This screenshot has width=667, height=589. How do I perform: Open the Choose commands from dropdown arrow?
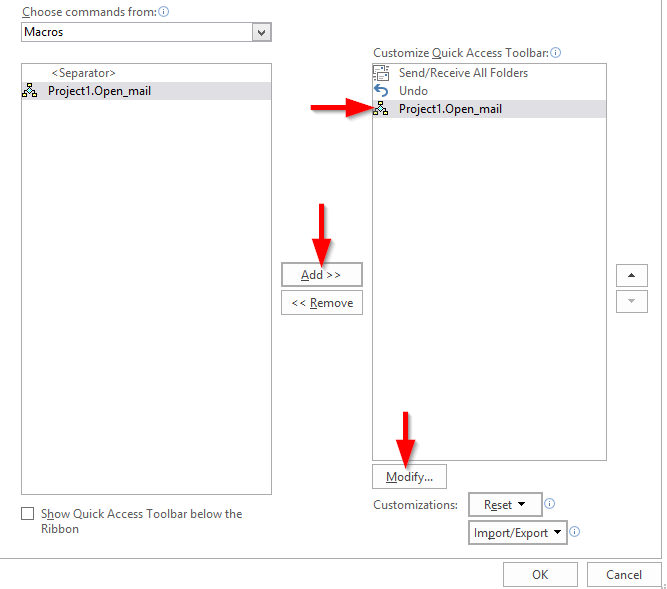coord(261,32)
